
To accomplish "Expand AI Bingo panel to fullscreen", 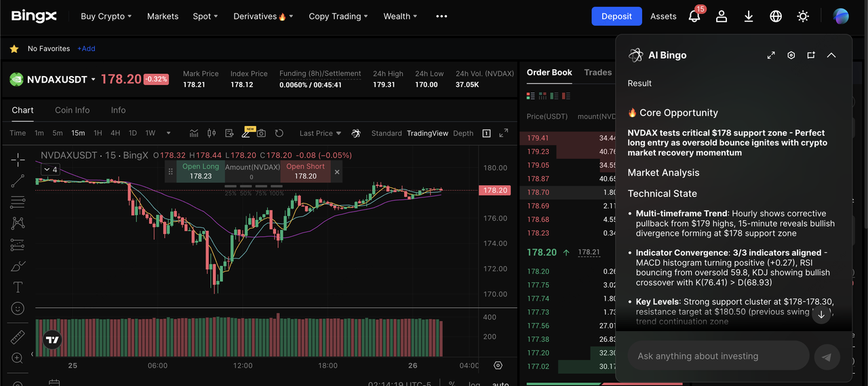I will click(x=771, y=55).
